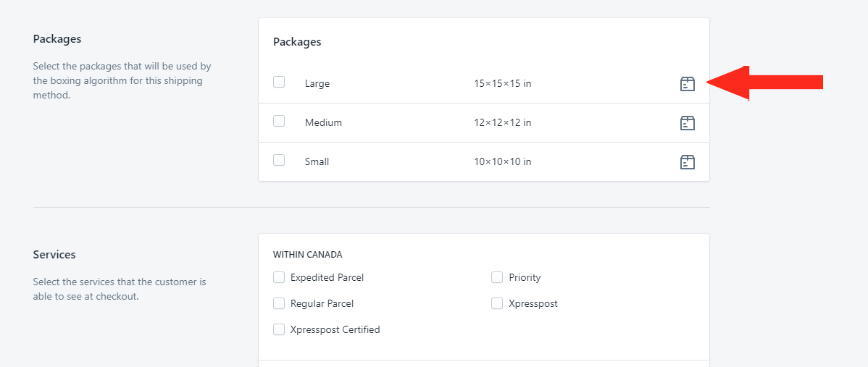Enable the Small package checkbox

[x=279, y=160]
